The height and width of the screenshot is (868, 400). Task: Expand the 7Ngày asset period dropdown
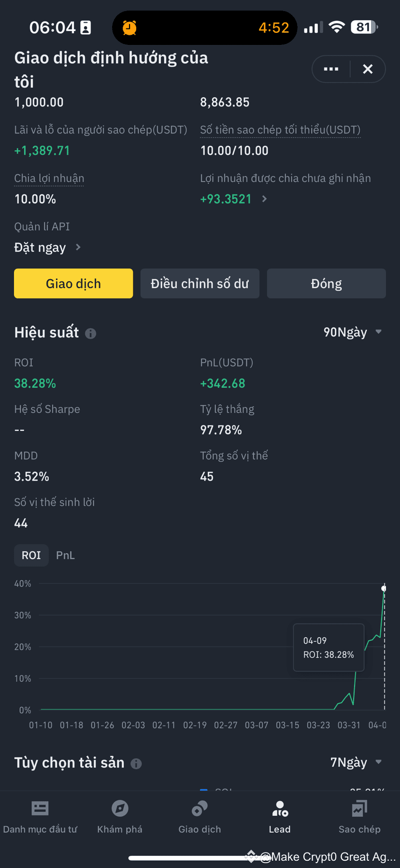click(356, 763)
